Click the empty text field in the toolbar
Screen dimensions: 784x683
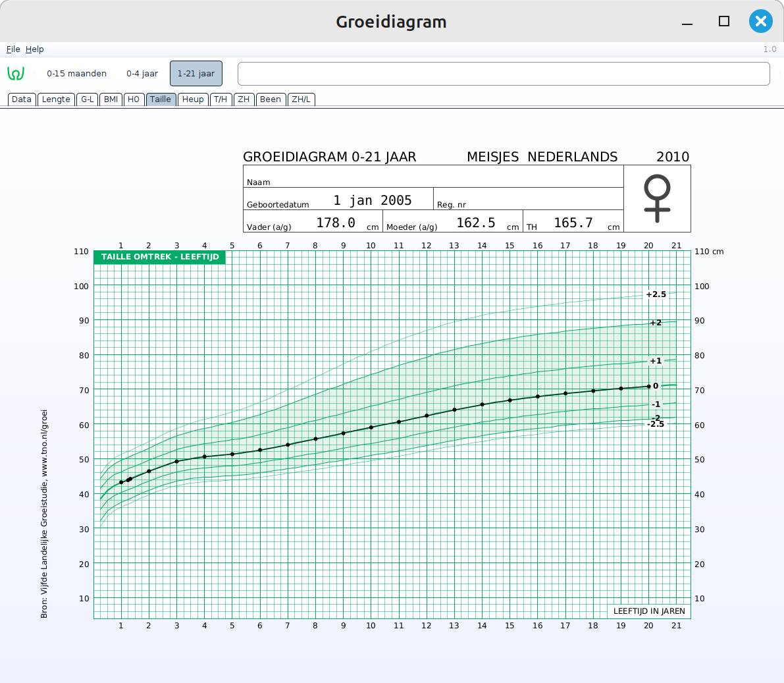tap(504, 74)
